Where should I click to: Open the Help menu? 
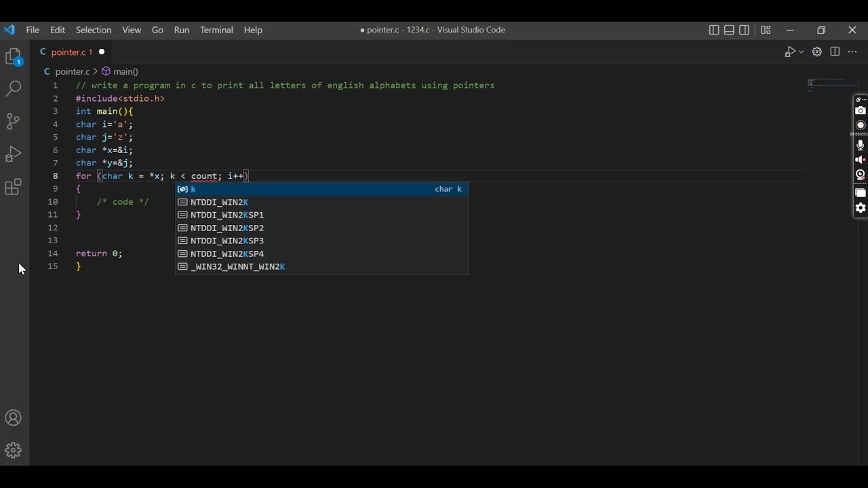click(x=253, y=30)
